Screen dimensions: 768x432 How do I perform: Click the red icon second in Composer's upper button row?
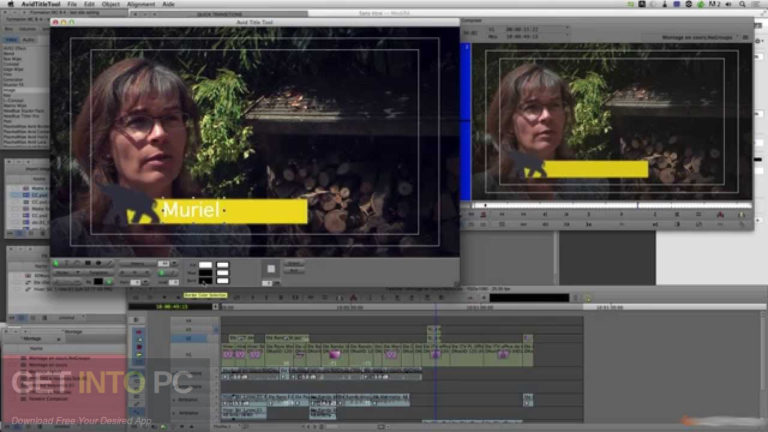pos(483,215)
